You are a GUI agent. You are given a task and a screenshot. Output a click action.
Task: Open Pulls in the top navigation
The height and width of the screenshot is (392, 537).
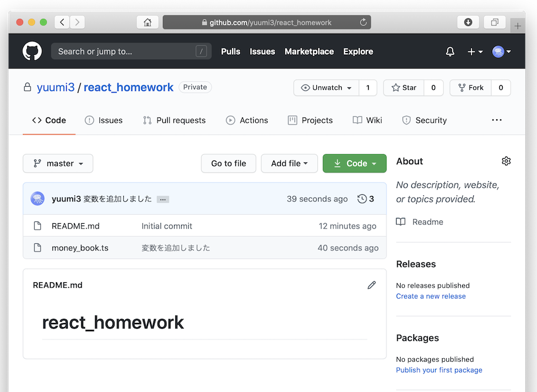231,51
